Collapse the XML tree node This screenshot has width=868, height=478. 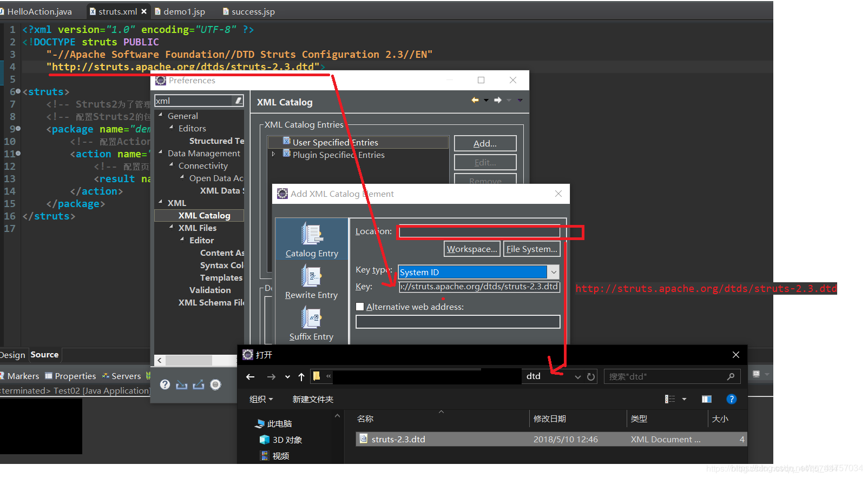(161, 202)
